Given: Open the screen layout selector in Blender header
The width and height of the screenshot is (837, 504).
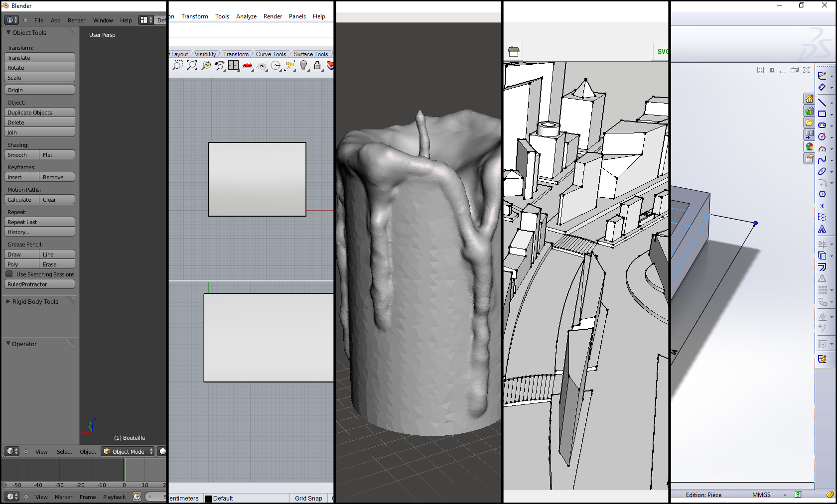Looking at the screenshot, I should click(x=145, y=20).
